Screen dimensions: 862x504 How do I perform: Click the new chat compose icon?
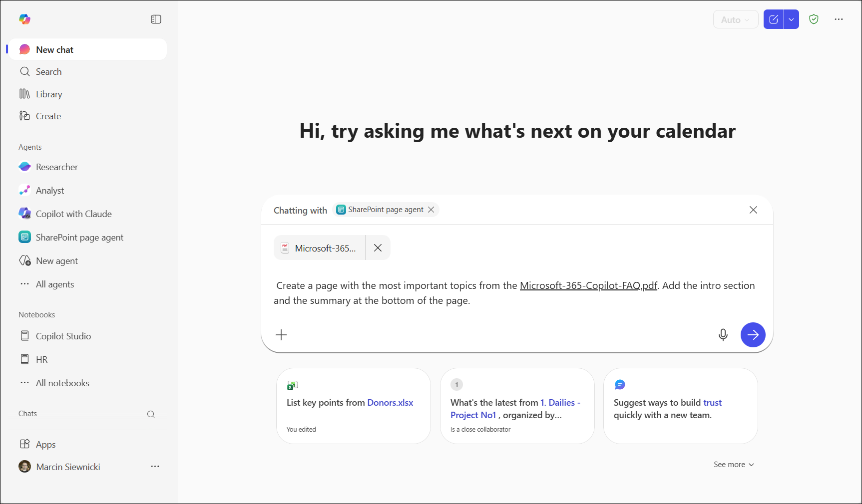pos(773,19)
